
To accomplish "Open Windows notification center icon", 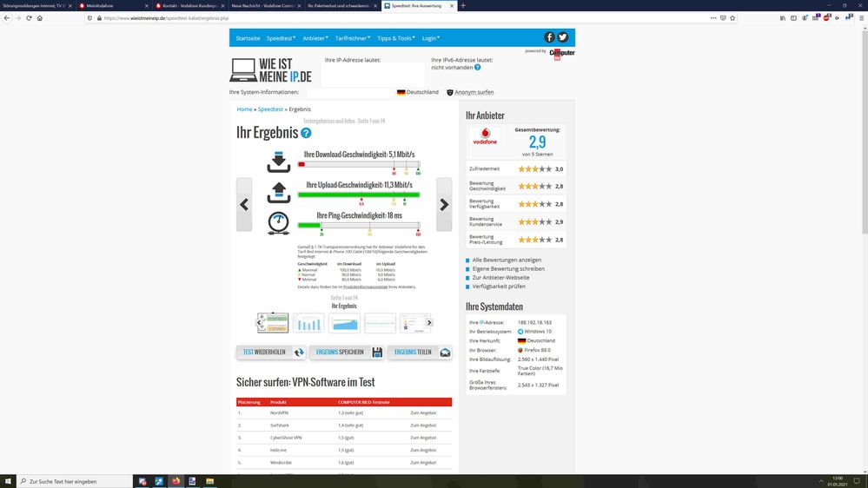I will point(857,481).
